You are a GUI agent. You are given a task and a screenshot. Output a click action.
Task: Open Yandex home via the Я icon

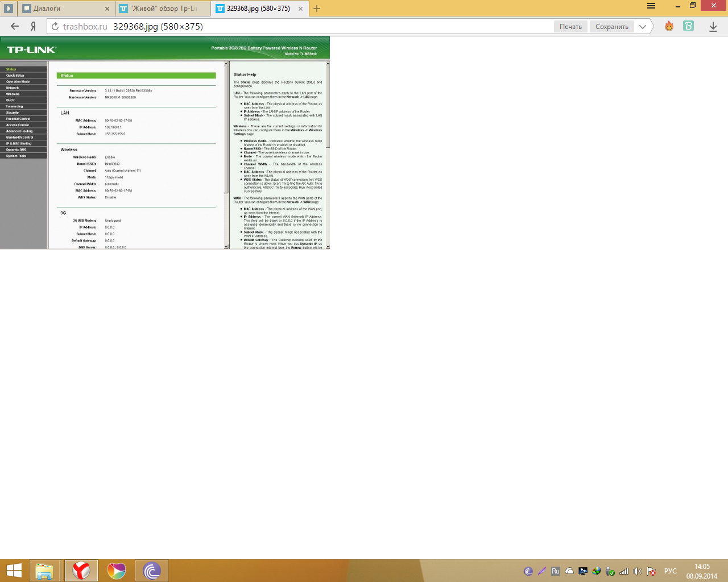[x=34, y=26]
